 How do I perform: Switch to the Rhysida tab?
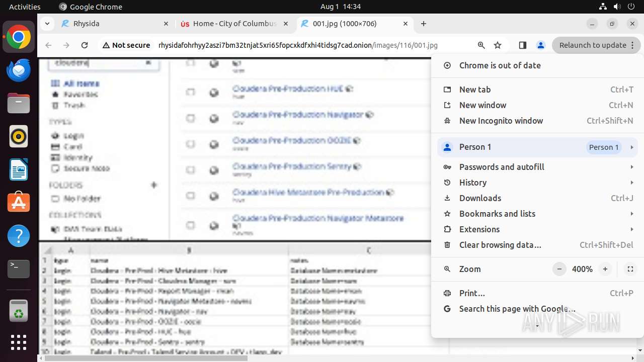pos(115,24)
